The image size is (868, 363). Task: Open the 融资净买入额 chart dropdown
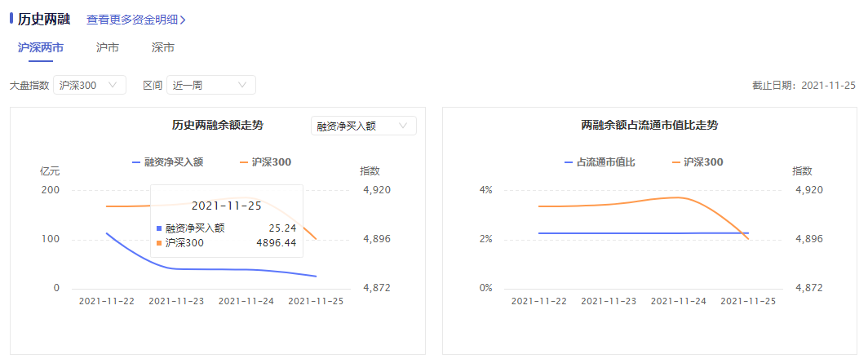364,126
